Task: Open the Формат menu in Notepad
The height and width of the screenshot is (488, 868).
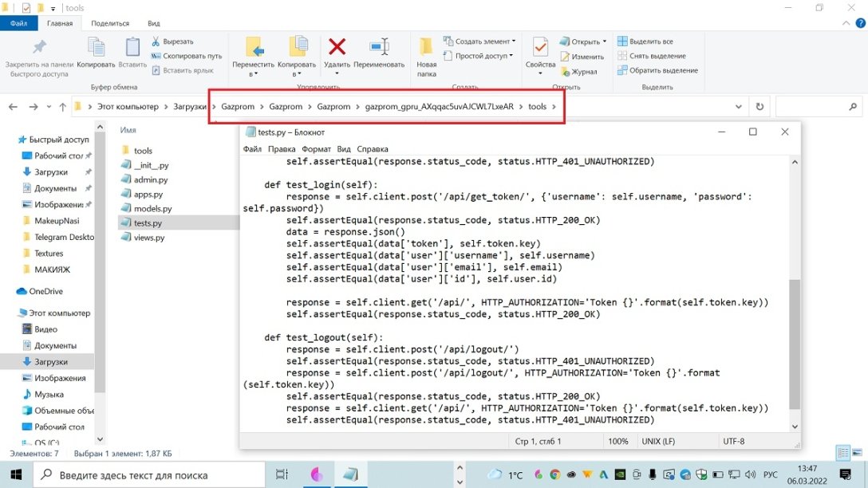Action: point(316,149)
